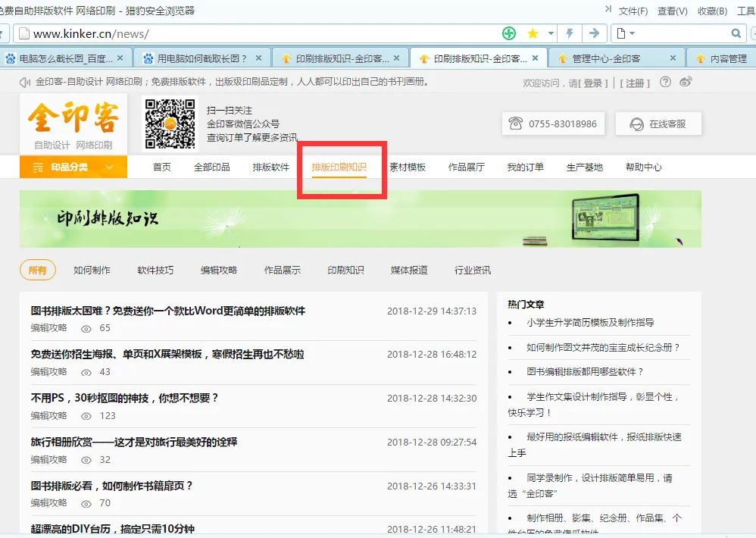Open the 文件(F) browser menu
The height and width of the screenshot is (538, 756).
point(633,11)
